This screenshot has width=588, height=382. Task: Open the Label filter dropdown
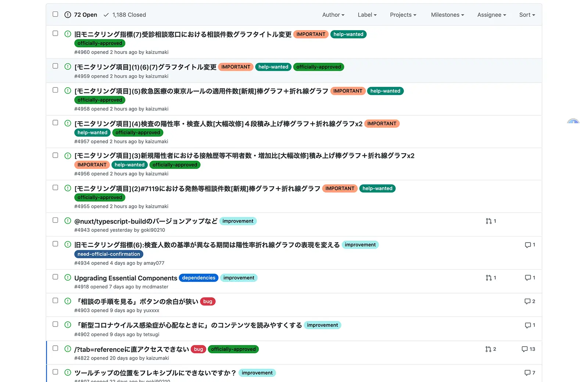[367, 15]
